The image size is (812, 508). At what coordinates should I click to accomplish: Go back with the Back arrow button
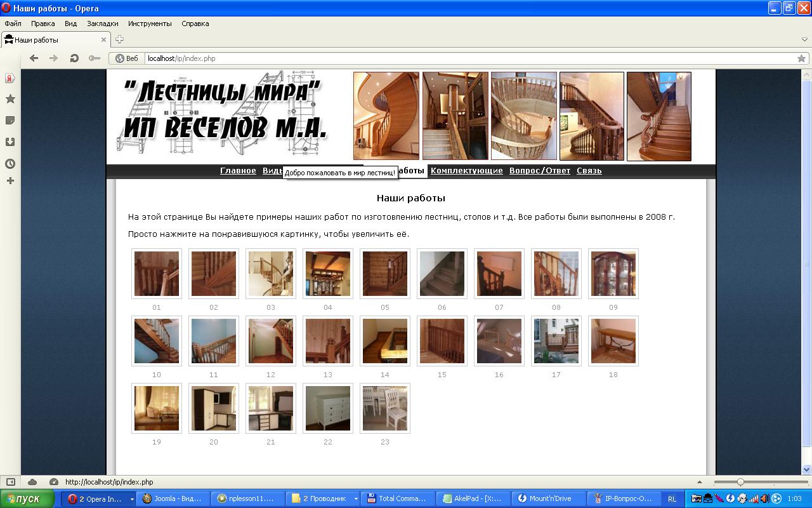point(34,58)
